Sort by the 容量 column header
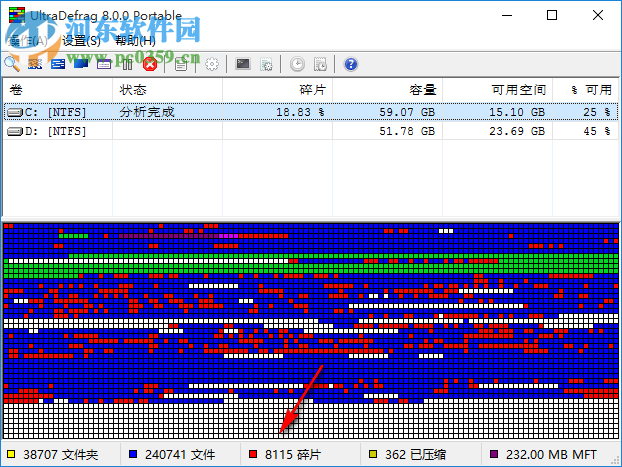The height and width of the screenshot is (467, 622). (x=387, y=90)
